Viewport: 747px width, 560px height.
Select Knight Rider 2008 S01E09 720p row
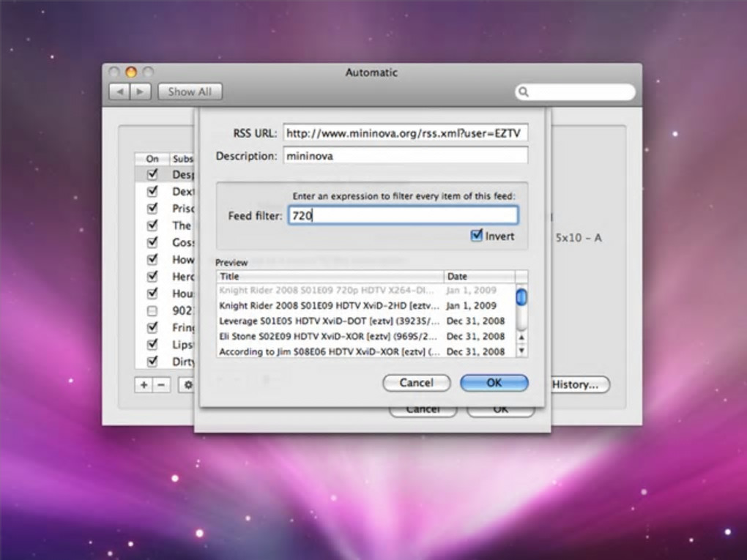click(366, 290)
